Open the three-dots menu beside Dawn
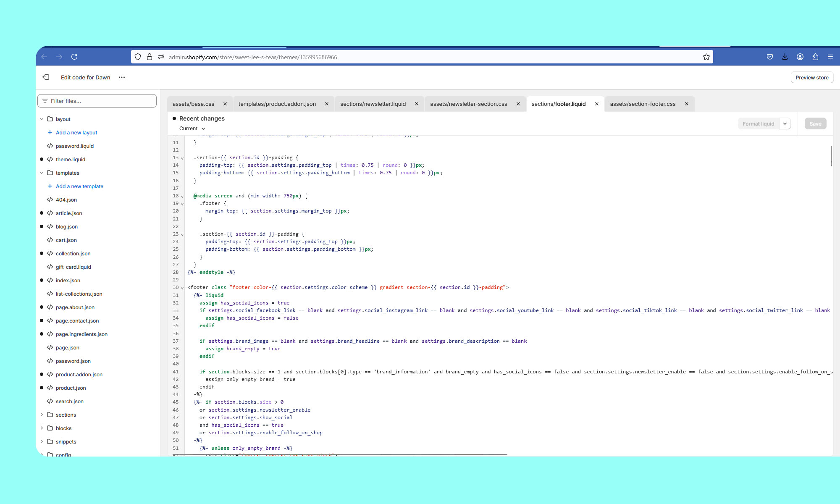 pos(122,77)
